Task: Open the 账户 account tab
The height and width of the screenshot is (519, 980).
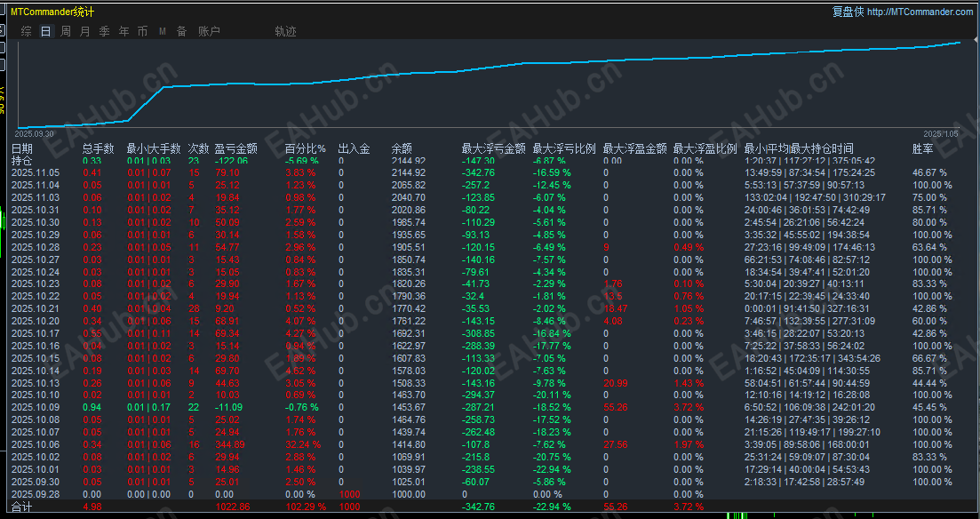Action: (209, 31)
